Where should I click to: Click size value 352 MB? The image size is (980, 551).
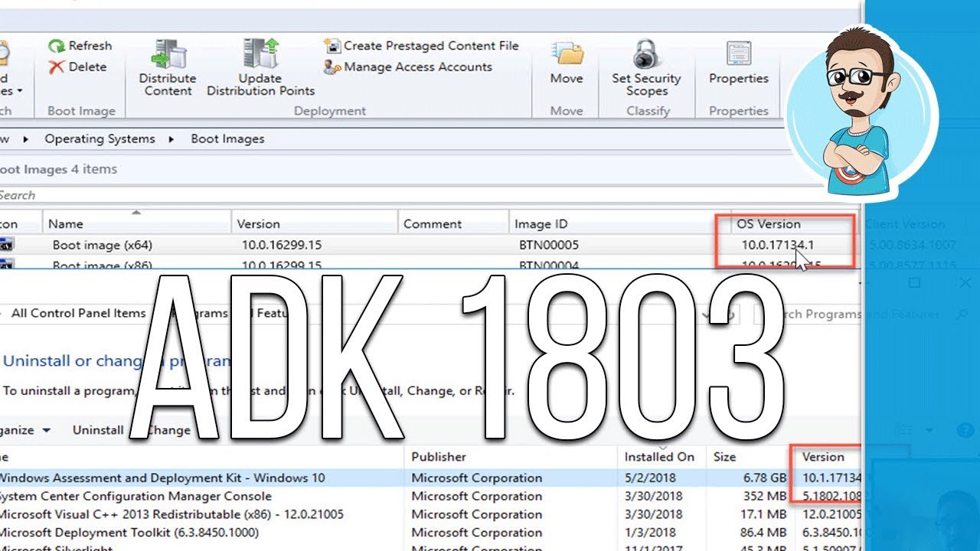pyautogui.click(x=765, y=496)
